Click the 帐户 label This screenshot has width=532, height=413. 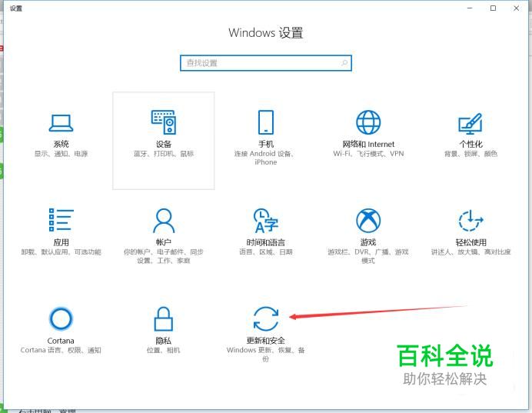point(164,242)
